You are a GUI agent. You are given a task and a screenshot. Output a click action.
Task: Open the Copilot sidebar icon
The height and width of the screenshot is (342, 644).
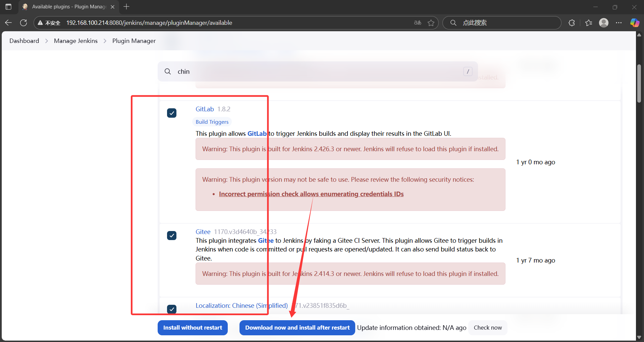[635, 23]
